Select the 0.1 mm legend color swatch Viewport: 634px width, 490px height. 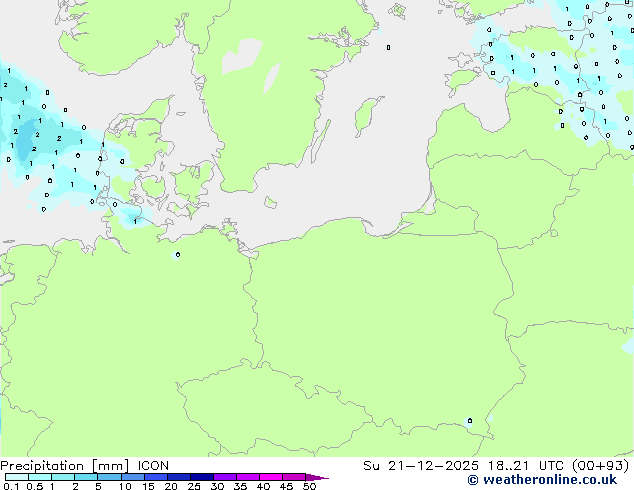tap(17, 477)
